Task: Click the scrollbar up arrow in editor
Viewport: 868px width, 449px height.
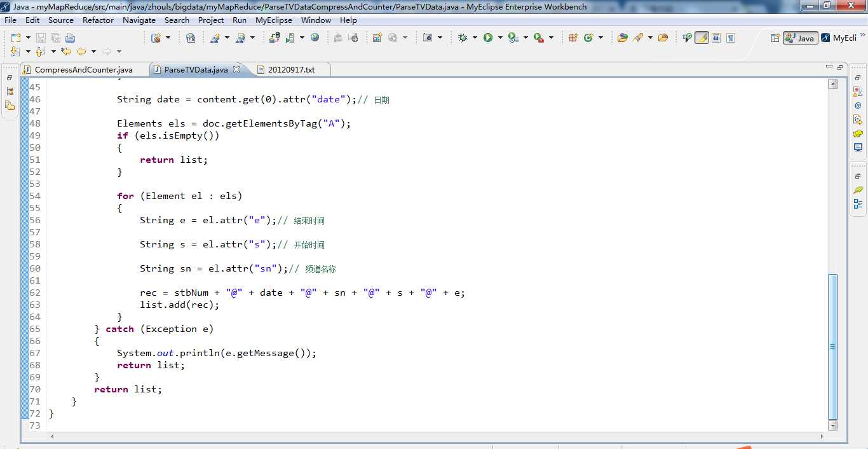Action: tap(832, 84)
